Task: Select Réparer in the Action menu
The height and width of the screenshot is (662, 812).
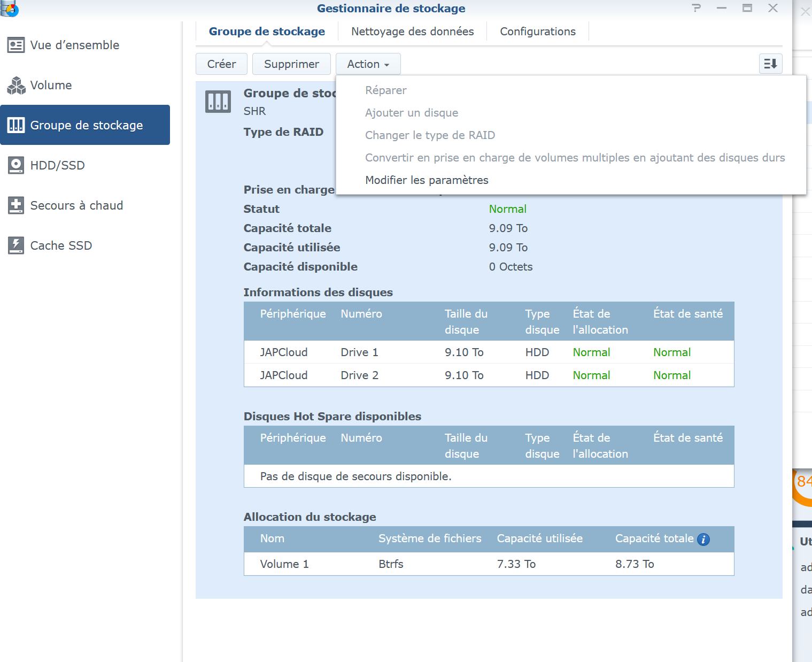Action: click(x=385, y=90)
